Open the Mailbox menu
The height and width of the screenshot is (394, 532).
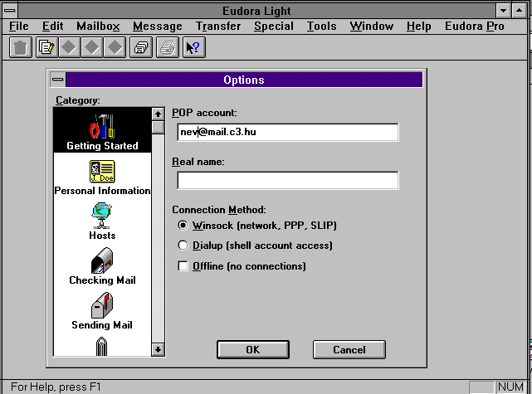98,26
